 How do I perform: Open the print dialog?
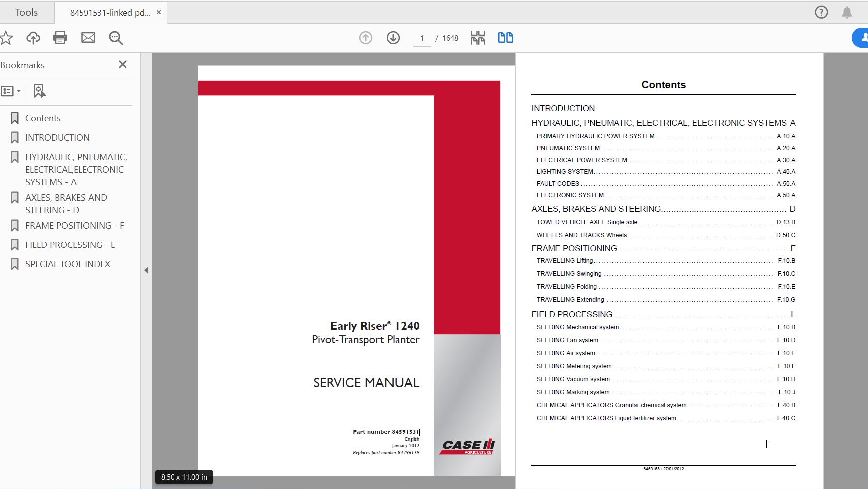point(60,37)
